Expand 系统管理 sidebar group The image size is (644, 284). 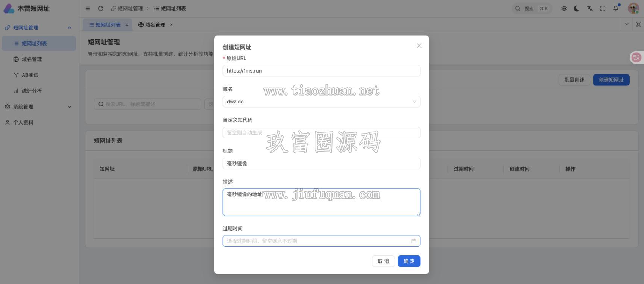tap(38, 106)
